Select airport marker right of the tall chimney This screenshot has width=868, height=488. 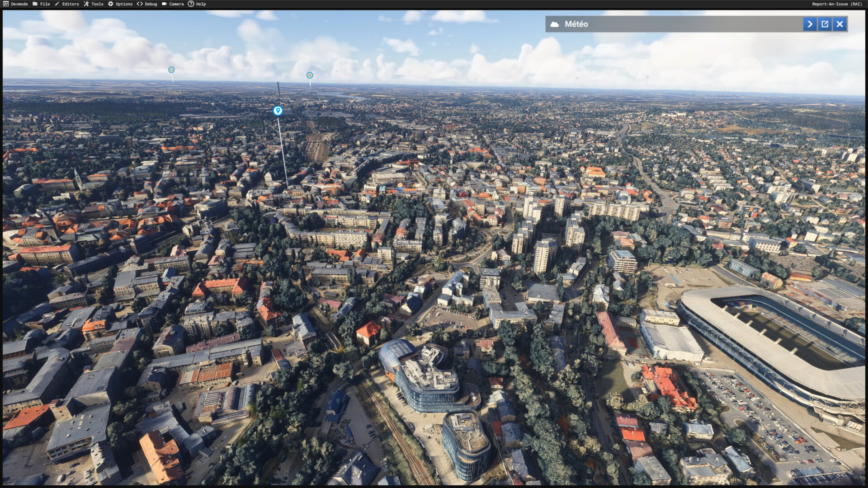pyautogui.click(x=310, y=75)
